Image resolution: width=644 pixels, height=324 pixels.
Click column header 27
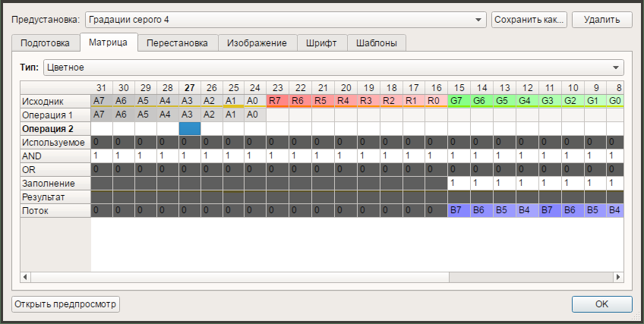pos(190,88)
